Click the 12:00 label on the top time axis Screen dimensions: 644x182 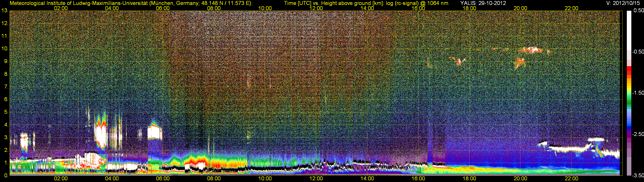[316, 8]
